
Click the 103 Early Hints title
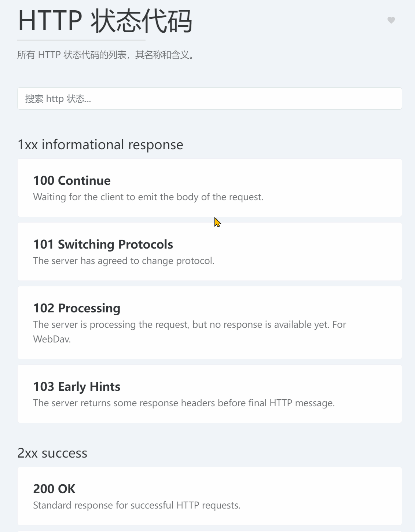[77, 386]
